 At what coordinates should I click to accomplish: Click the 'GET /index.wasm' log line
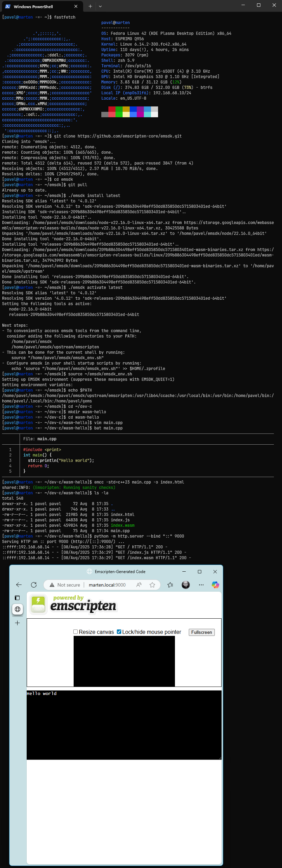[x=96, y=558]
